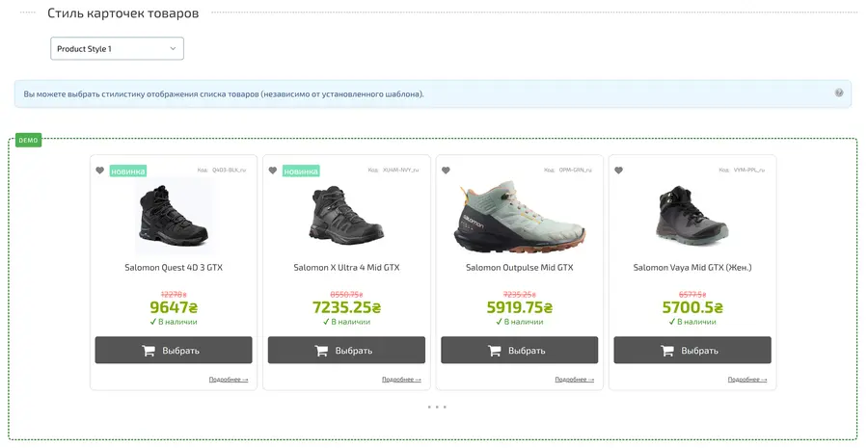The image size is (868, 448).
Task: Click the help question mark icon
Action: [x=839, y=92]
